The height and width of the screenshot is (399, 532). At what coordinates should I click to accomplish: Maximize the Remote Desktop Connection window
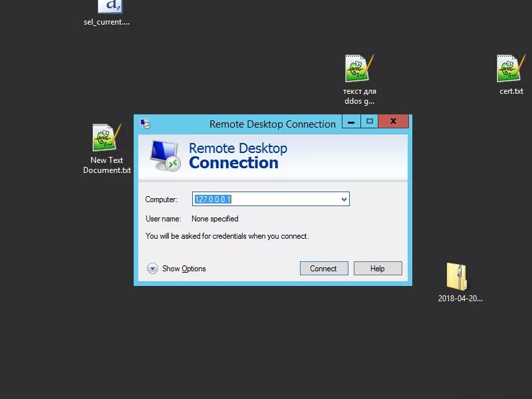click(x=370, y=122)
